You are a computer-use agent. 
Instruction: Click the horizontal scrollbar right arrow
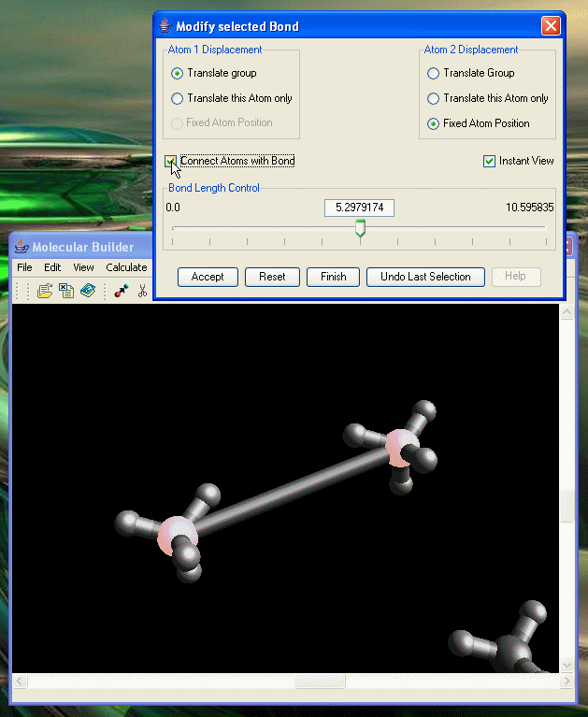[566, 681]
